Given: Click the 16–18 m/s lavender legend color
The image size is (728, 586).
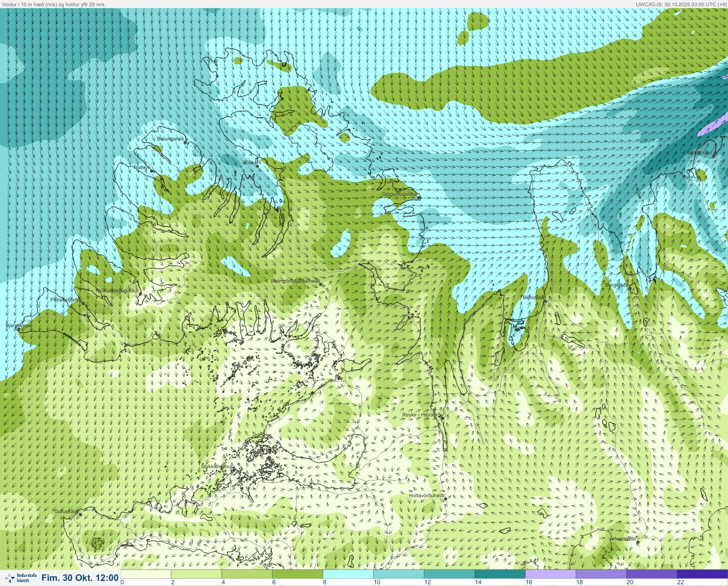Looking at the screenshot, I should click(551, 574).
